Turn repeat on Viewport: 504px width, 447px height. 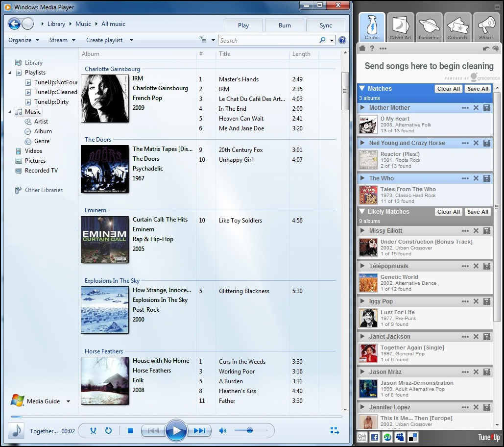point(108,431)
